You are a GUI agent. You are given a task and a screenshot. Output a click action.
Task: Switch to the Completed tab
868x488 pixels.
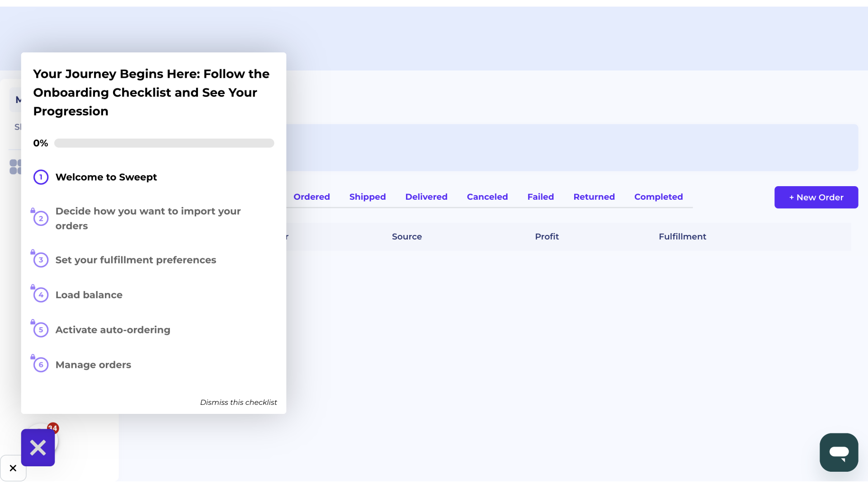(x=658, y=197)
